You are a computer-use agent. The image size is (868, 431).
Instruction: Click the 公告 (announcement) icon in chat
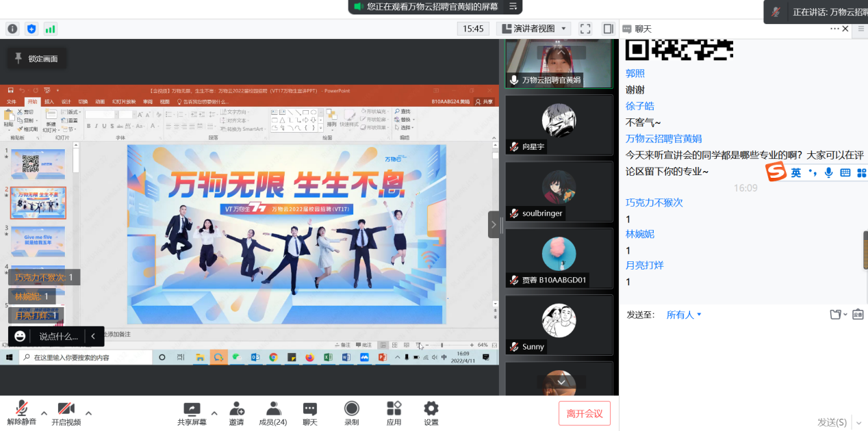click(x=858, y=314)
